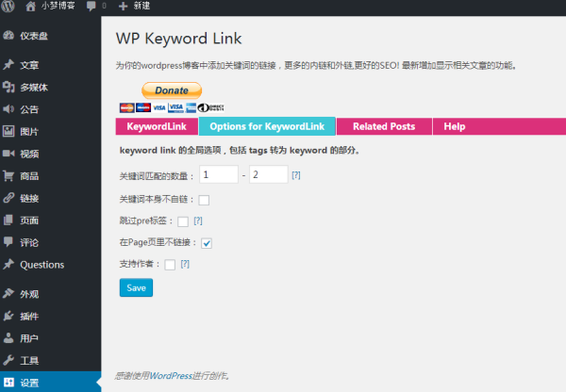Screen dimensions: 566x392
Task: Click the pin icon next to Questions
Action: 8,265
